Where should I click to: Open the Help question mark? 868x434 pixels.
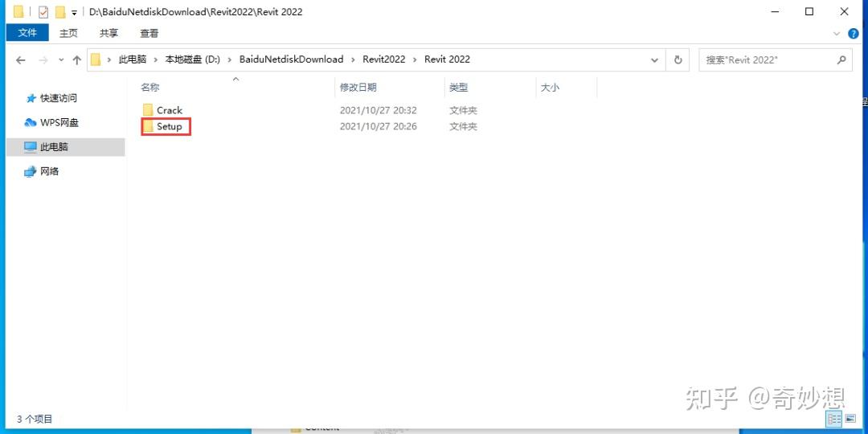(x=853, y=34)
